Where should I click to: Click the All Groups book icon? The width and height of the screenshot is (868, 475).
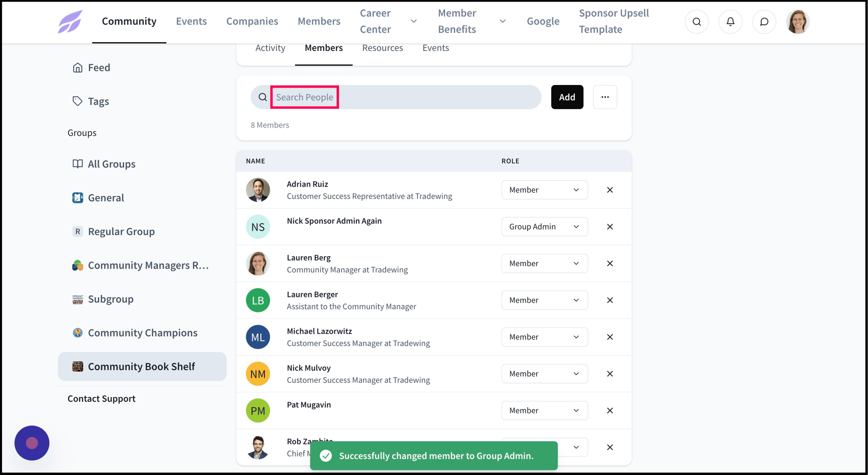tap(77, 164)
